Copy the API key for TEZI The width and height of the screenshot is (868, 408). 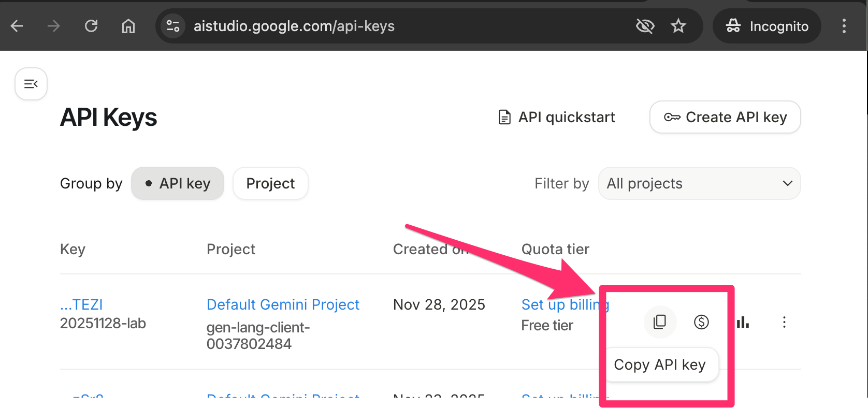659,322
